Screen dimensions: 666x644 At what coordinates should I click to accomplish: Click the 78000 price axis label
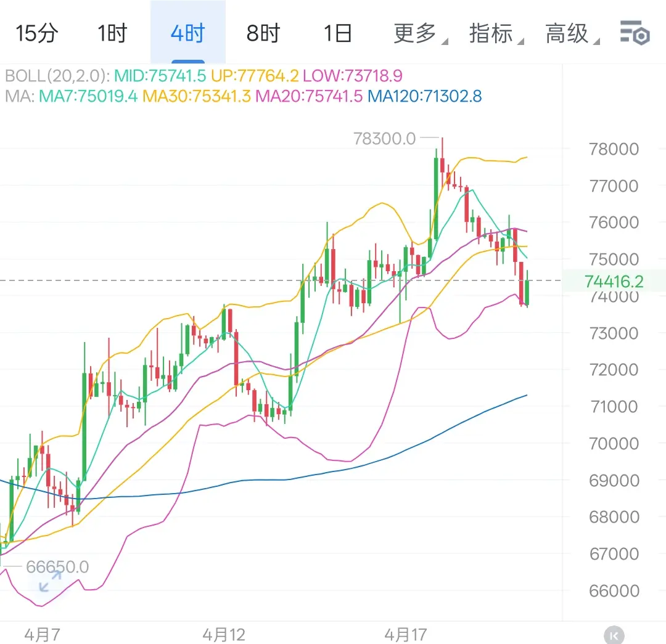coord(614,149)
